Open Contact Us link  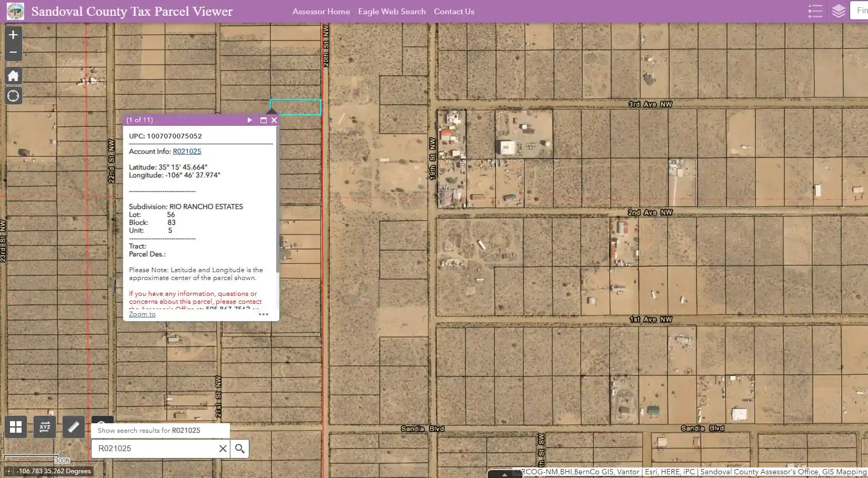click(x=454, y=12)
